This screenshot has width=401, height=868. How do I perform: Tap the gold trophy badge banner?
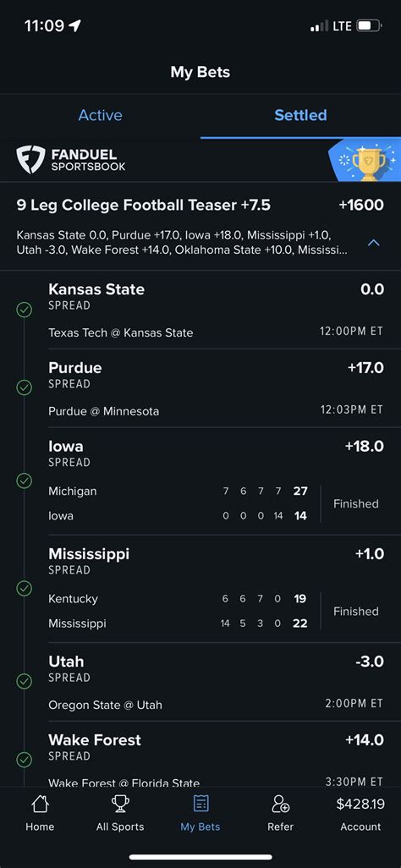coord(365,159)
